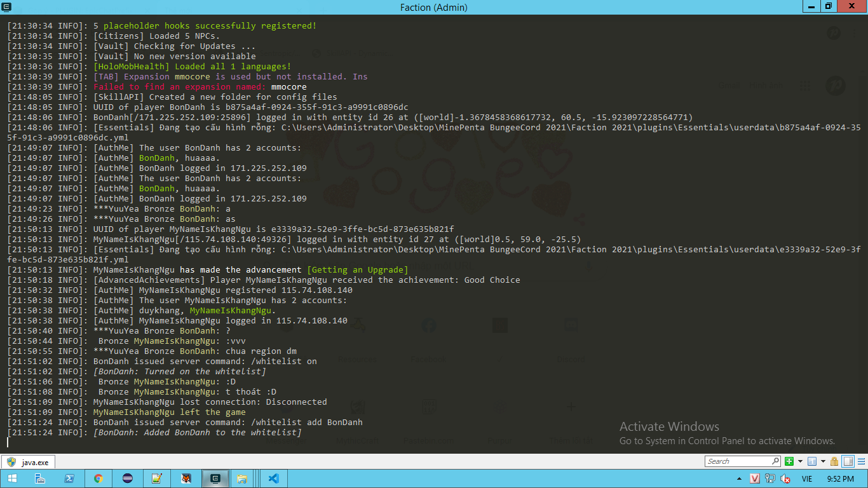The width and height of the screenshot is (868, 488).
Task: Click the Faction (Admin) title bar
Action: (434, 7)
